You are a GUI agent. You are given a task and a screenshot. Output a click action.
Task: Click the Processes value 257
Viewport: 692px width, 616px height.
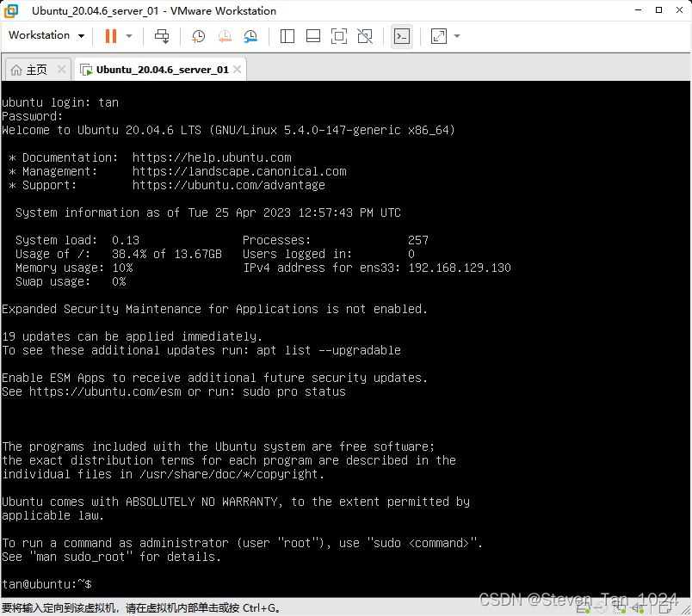click(418, 240)
